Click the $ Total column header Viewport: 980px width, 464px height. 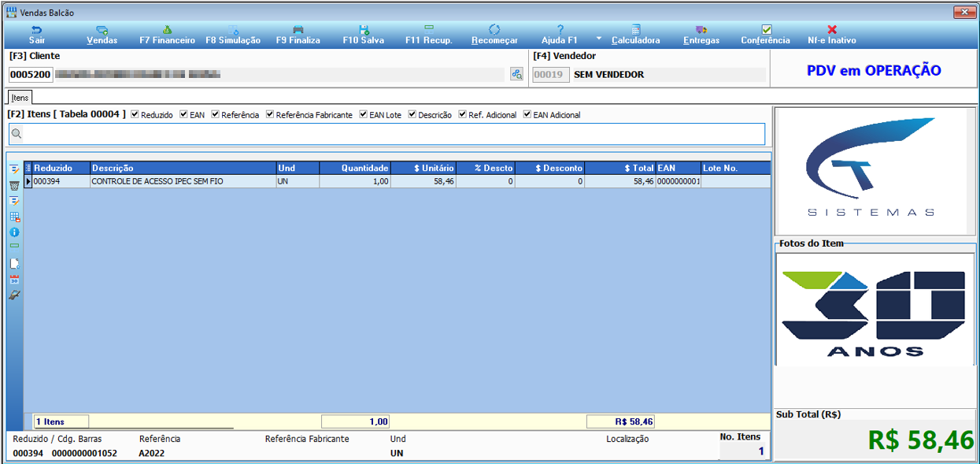tap(620, 169)
